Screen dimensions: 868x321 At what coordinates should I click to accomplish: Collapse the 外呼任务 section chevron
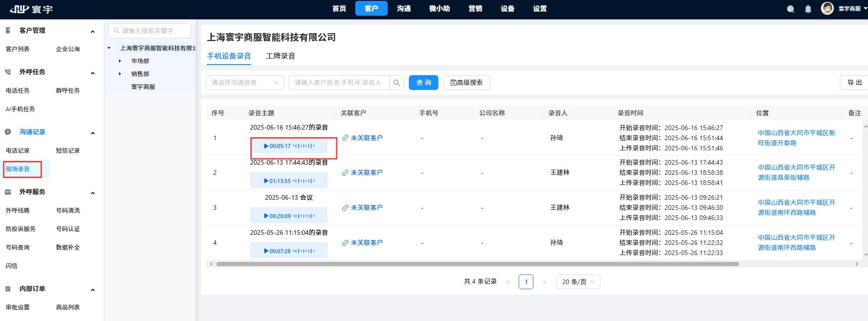[93, 73]
